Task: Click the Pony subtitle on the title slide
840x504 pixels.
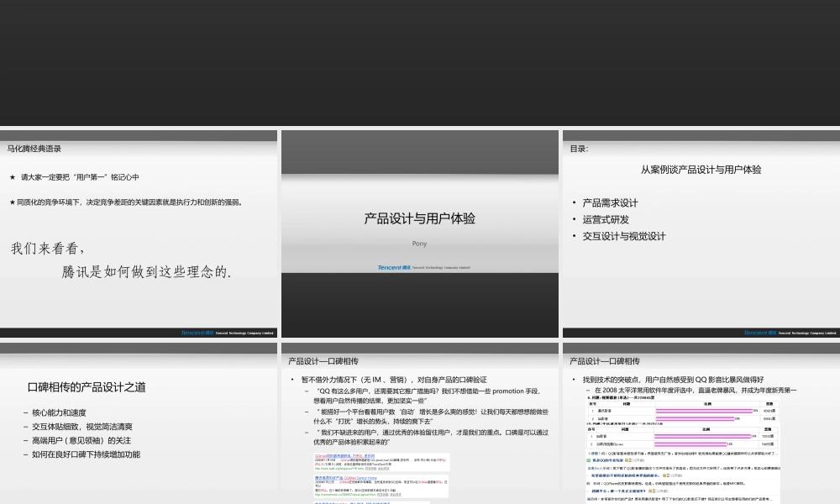Action: click(x=419, y=243)
